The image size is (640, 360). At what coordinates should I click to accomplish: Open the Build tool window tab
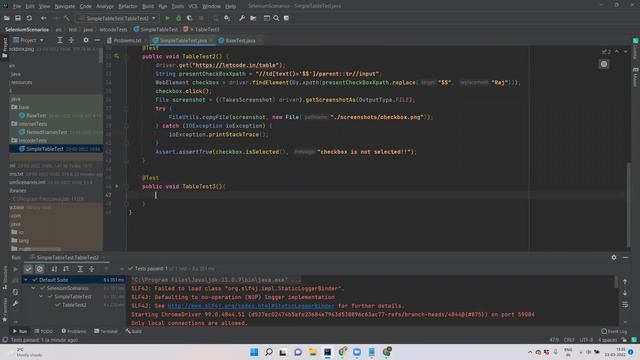click(133, 331)
